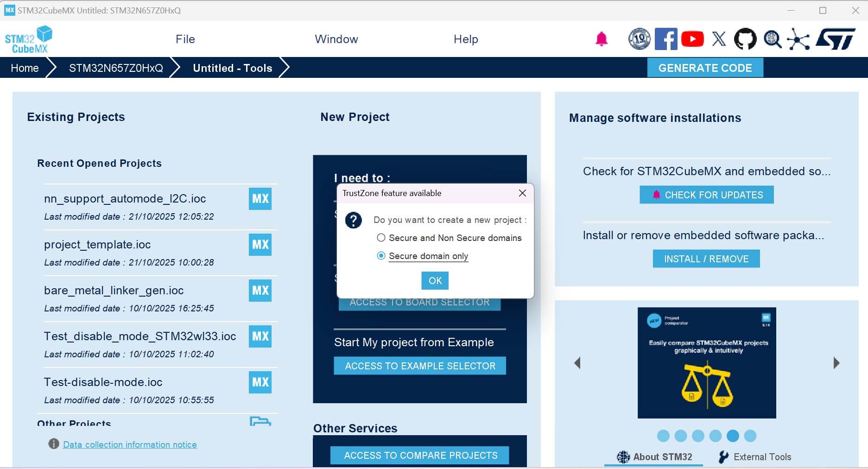This screenshot has width=868, height=469.
Task: Click MX icon for project_template.ioc
Action: 260,245
